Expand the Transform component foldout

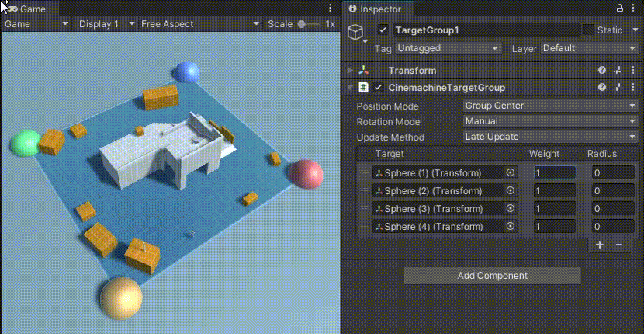coord(350,71)
